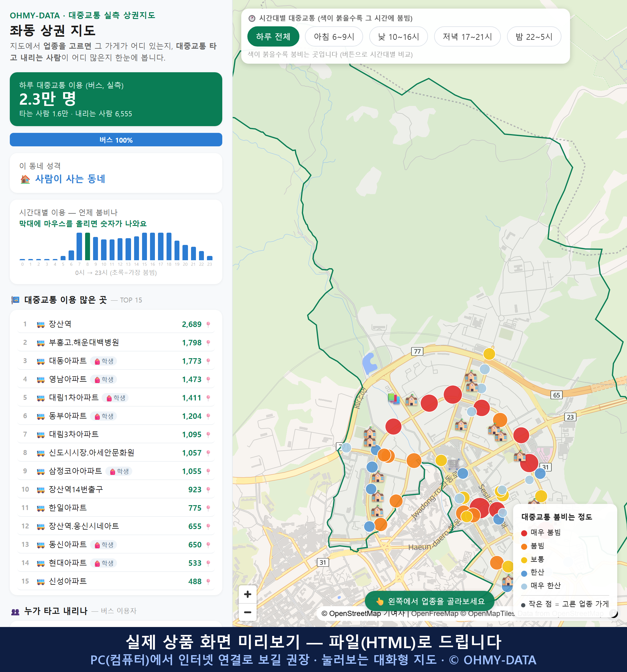Click the light blue 매우 한산 legend dot
Viewport: 627px width, 672px height.
(x=524, y=587)
